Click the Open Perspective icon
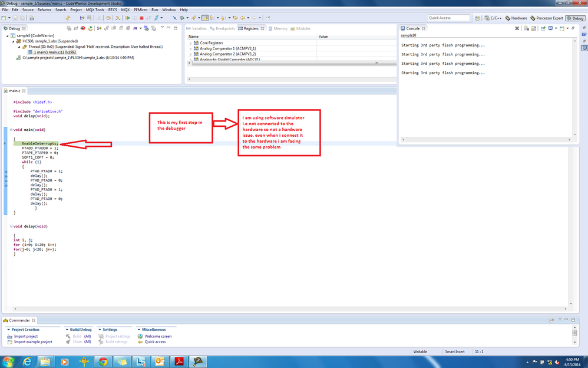The width and height of the screenshot is (588, 368). (x=477, y=18)
